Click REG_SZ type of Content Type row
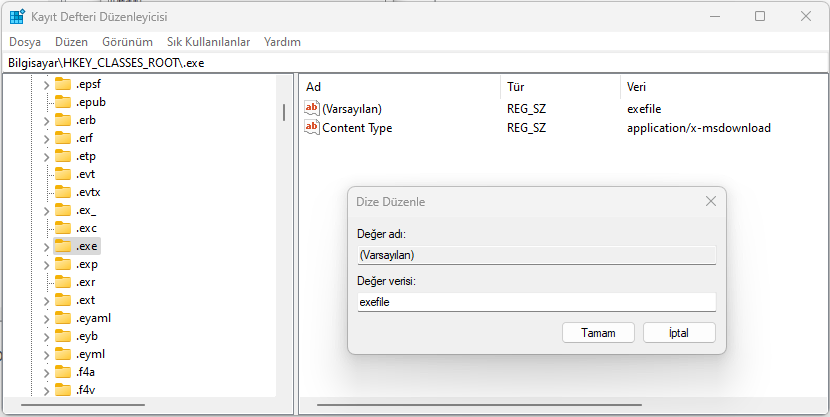The width and height of the screenshot is (830, 417). click(x=526, y=128)
